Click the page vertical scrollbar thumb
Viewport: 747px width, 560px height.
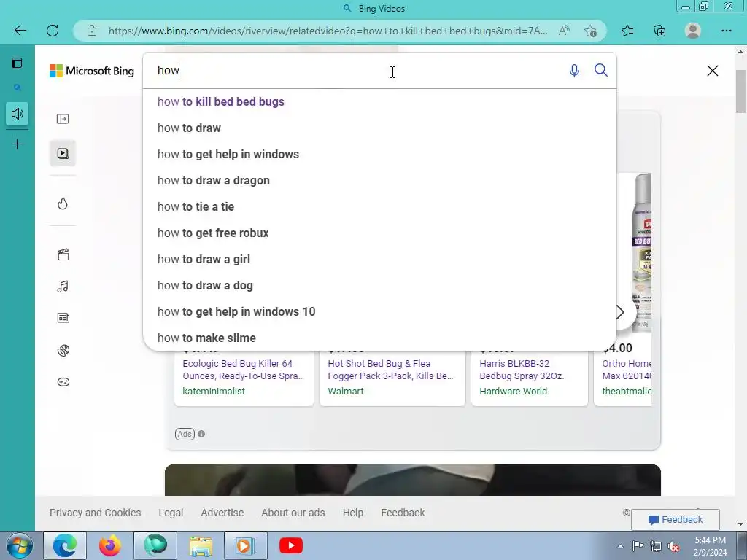(x=741, y=91)
